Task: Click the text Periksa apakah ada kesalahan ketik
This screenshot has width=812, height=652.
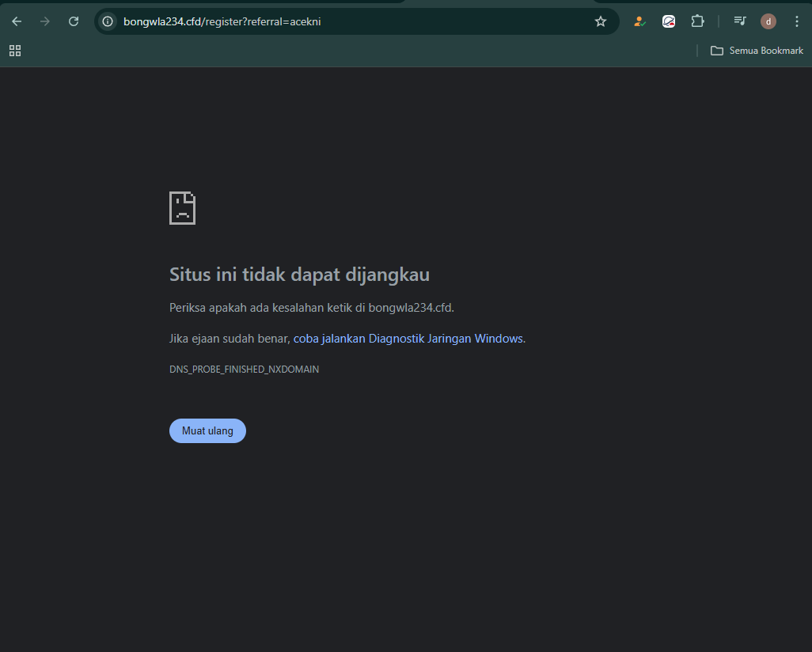Action: tap(260, 308)
